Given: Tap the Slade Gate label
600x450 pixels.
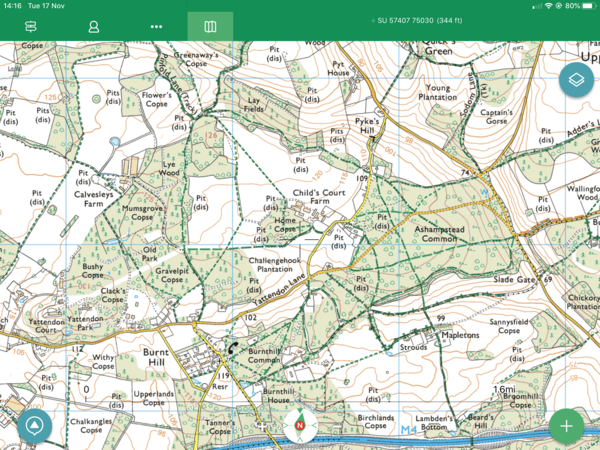Looking at the screenshot, I should [514, 280].
